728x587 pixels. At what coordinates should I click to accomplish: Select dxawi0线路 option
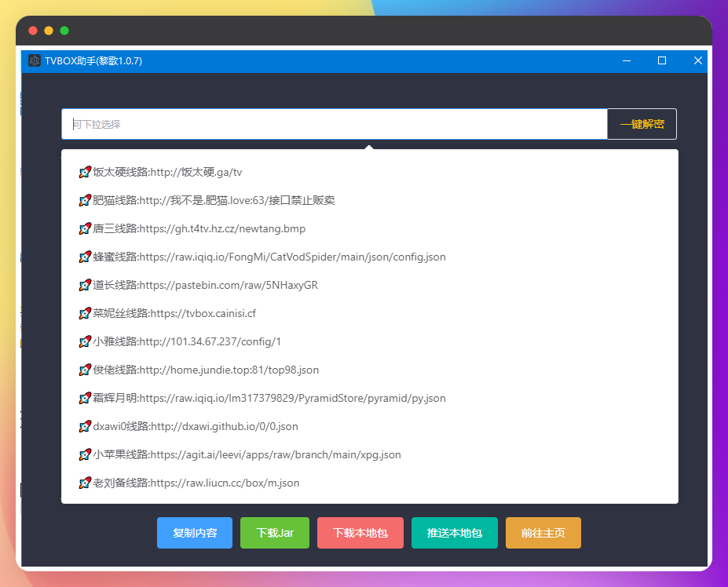tap(195, 427)
